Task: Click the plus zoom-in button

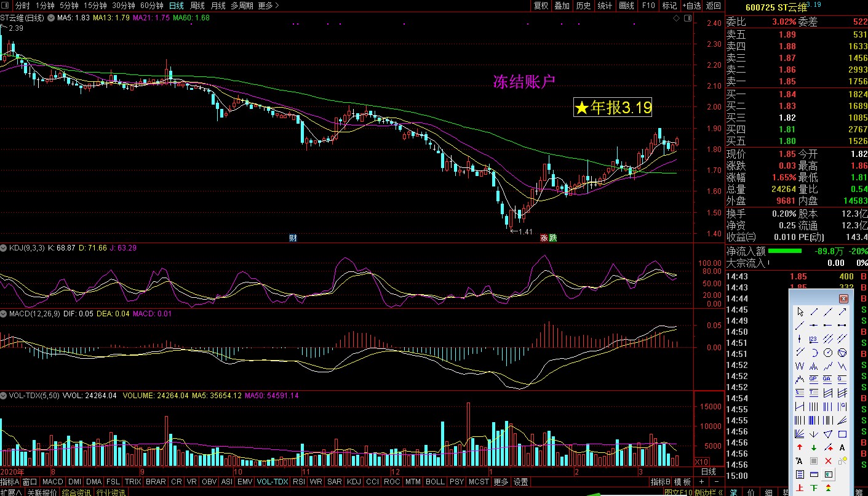Action: (x=701, y=482)
